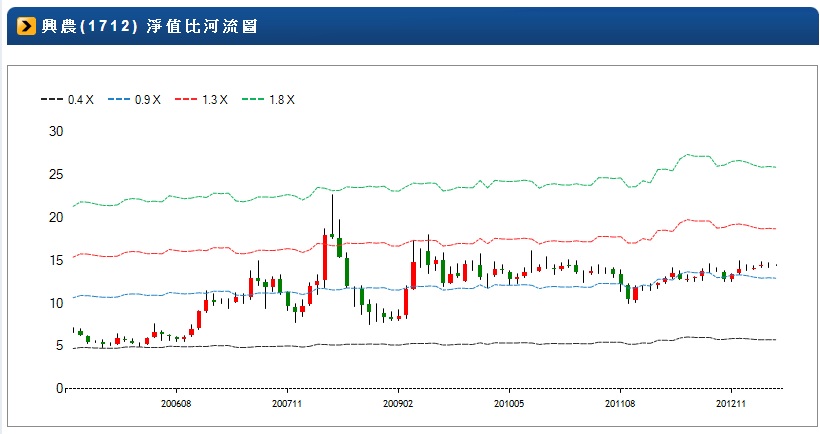Click the 200902 x-axis label
The width and height of the screenshot is (820, 434).
click(398, 404)
